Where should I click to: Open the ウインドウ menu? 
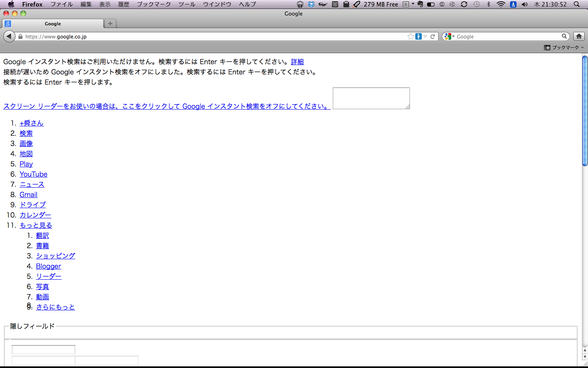pyautogui.click(x=217, y=4)
